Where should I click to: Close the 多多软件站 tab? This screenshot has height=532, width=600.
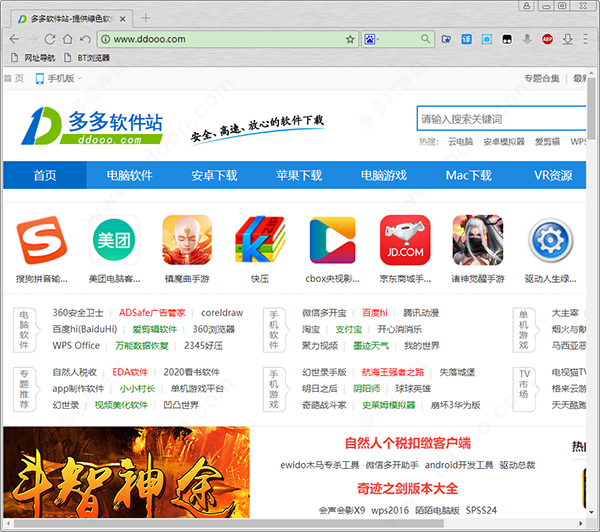[x=122, y=19]
